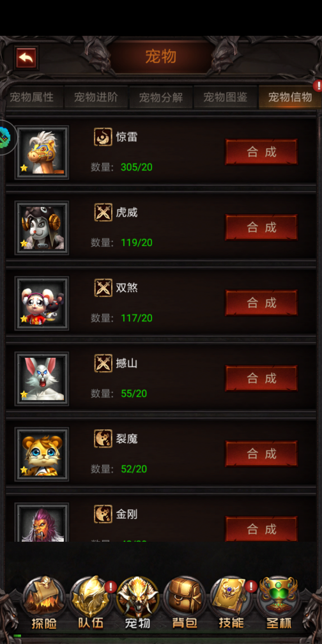322x644 pixels.
Task: Tap the floating round icon at left edge
Action: tap(6, 137)
